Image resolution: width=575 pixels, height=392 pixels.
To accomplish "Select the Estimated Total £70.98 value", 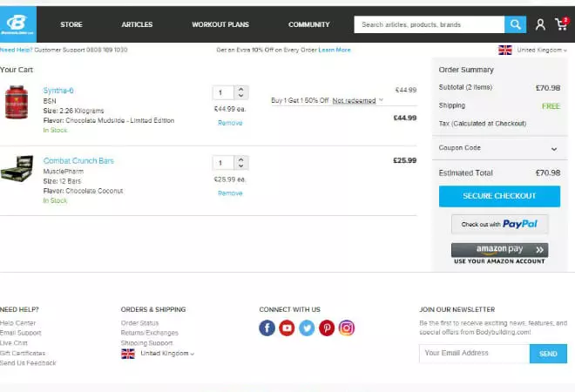I will pyautogui.click(x=548, y=173).
